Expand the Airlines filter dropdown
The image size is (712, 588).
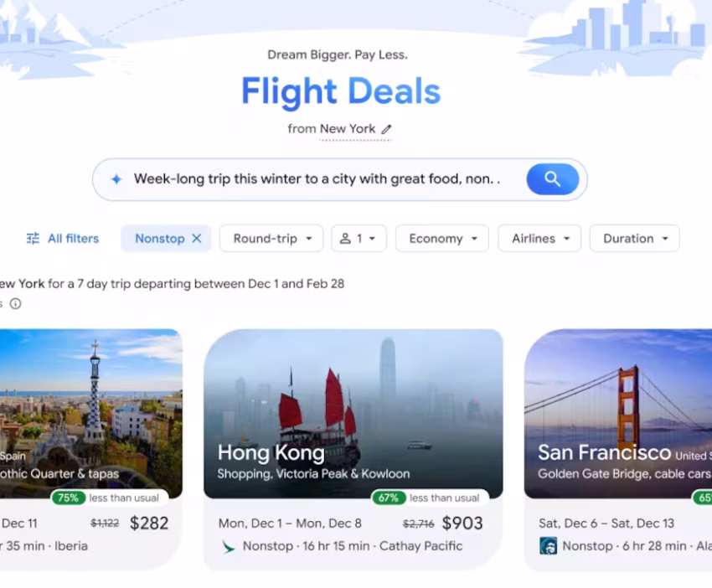(x=539, y=239)
